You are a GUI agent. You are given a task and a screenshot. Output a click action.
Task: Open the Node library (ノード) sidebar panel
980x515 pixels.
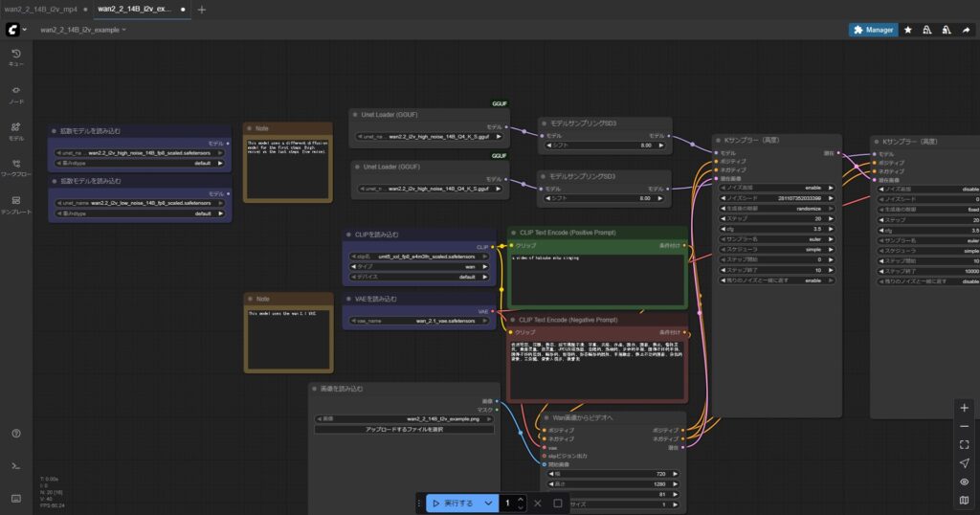(x=16, y=95)
